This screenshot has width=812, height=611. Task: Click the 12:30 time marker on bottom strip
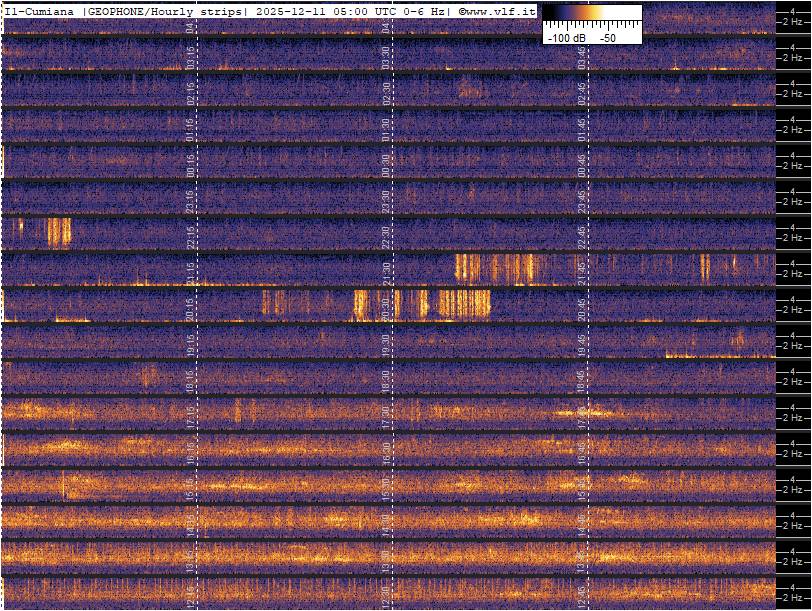click(x=386, y=593)
